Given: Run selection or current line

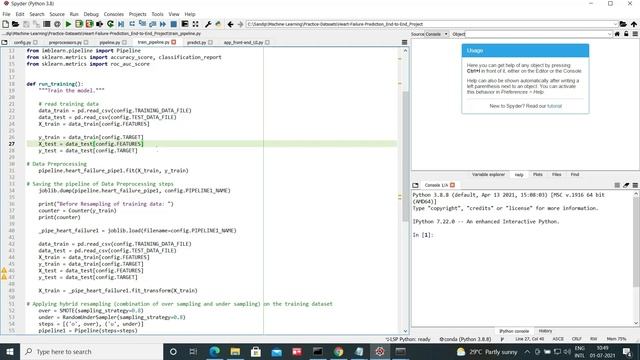Looking at the screenshot, I should [100, 24].
